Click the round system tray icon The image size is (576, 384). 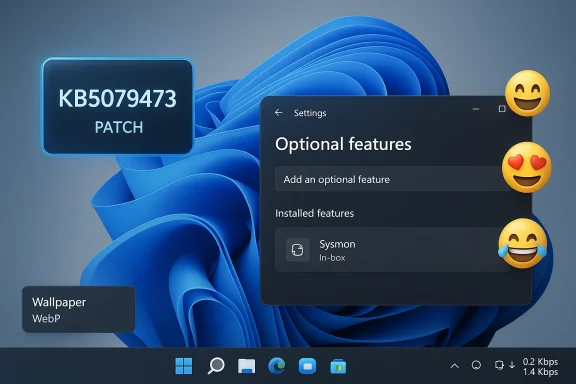coord(476,365)
